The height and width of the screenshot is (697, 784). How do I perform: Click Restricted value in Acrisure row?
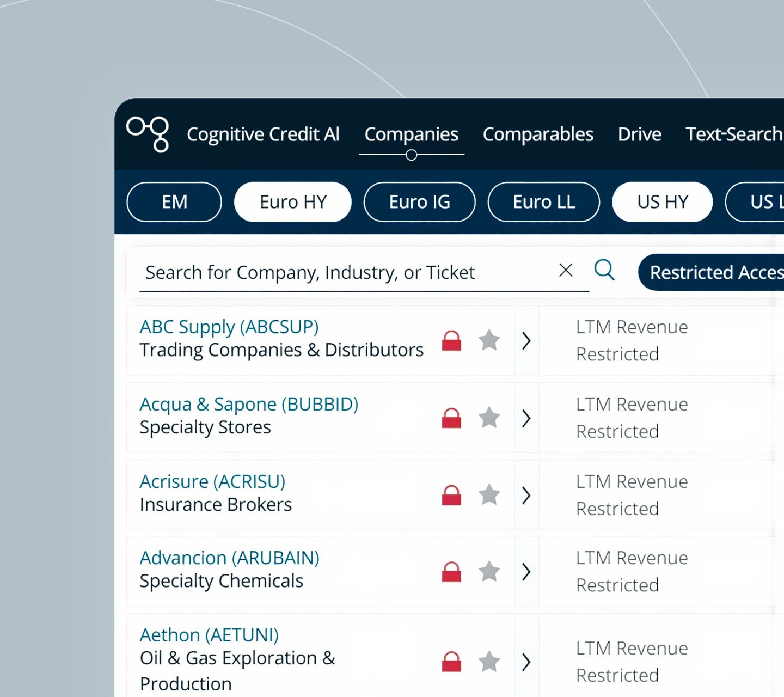pyautogui.click(x=617, y=509)
